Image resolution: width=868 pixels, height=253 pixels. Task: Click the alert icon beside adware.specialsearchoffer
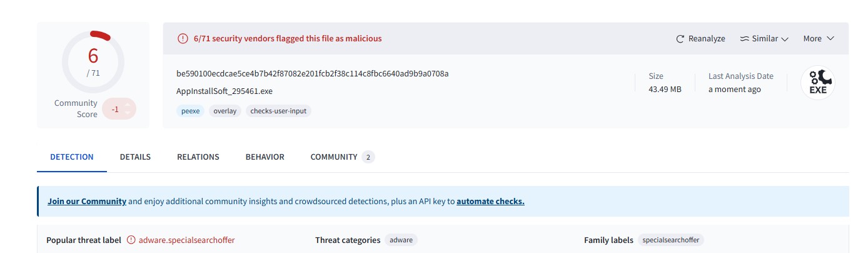[131, 240]
